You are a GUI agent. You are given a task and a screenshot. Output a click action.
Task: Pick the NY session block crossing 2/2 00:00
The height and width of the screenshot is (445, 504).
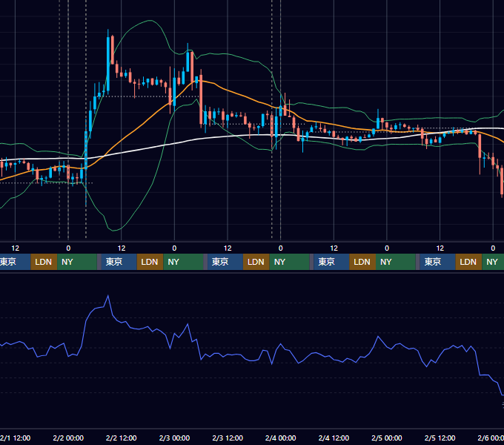pos(77,262)
